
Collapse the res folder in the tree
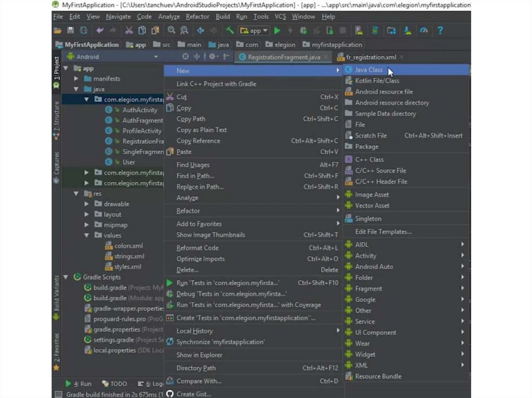[x=76, y=194]
